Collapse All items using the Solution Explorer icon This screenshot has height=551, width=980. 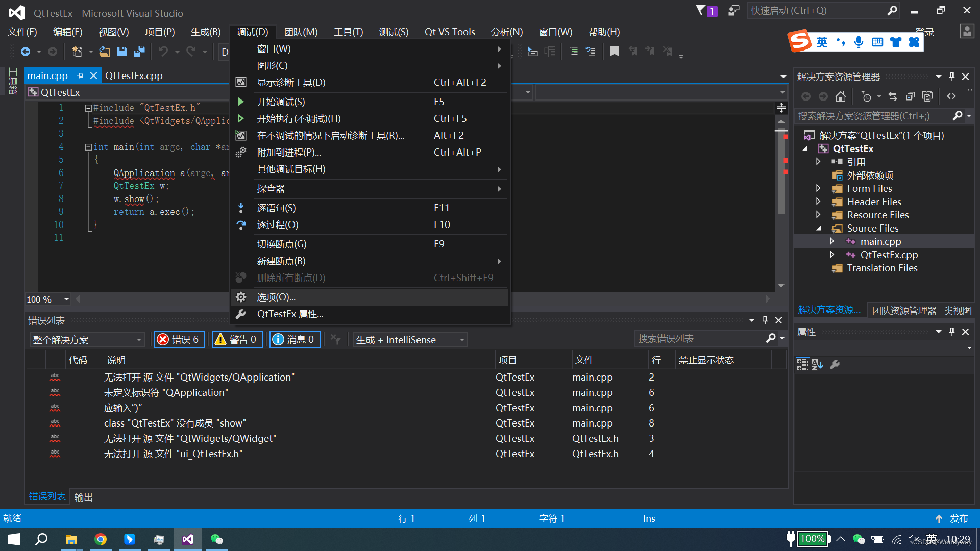pos(910,96)
